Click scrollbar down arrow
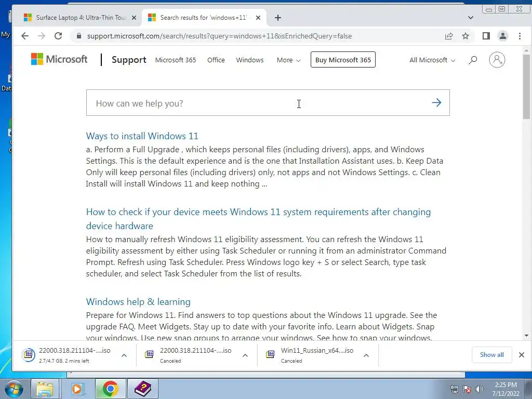This screenshot has width=532, height=399. click(x=526, y=336)
